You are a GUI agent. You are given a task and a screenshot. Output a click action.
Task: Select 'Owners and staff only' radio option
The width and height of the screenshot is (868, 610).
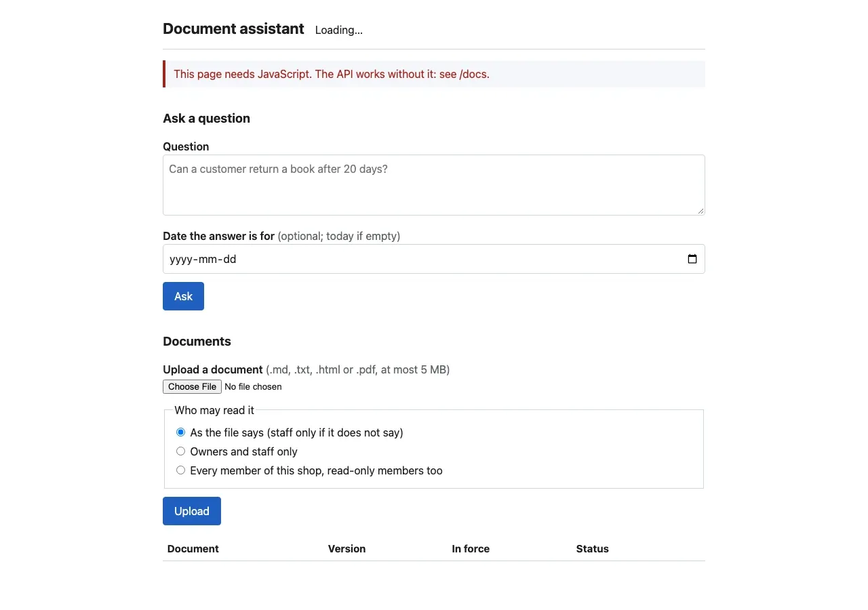click(180, 451)
